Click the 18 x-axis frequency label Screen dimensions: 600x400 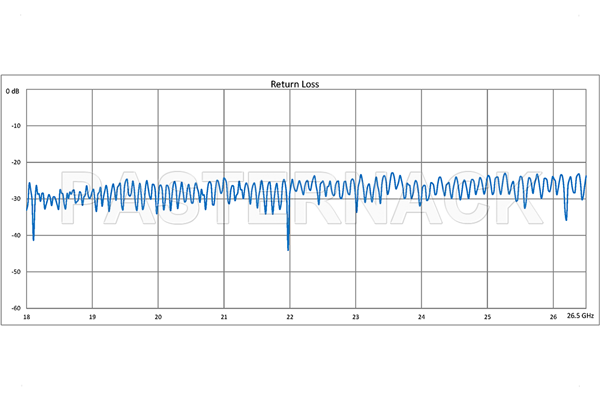pyautogui.click(x=27, y=317)
